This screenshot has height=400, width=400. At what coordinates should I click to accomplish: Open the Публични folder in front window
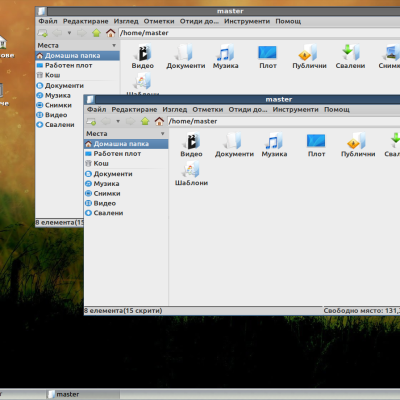point(358,145)
